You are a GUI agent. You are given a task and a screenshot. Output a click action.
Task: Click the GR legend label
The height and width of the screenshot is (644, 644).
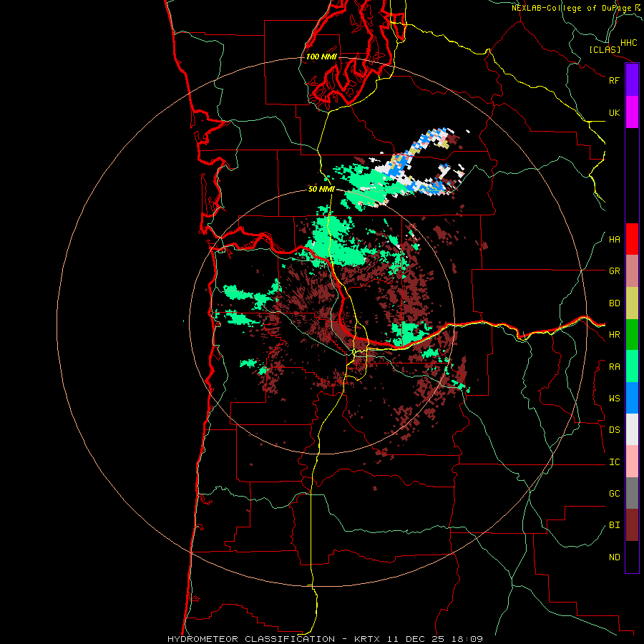614,271
